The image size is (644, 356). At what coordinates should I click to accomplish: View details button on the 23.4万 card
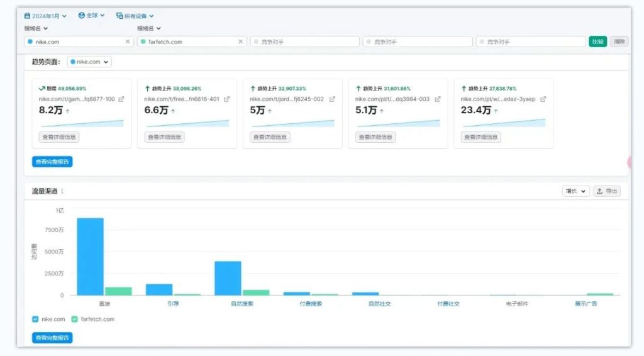[480, 136]
